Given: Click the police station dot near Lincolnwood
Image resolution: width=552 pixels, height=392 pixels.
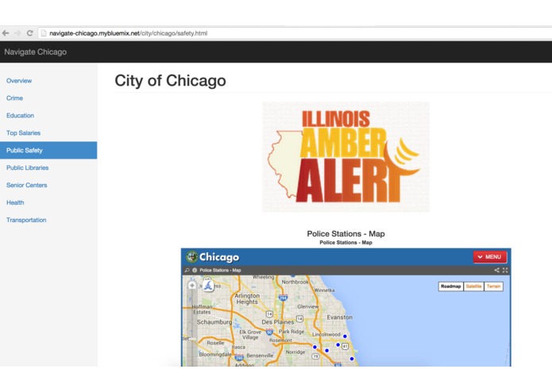Looking at the screenshot, I should tap(345, 336).
